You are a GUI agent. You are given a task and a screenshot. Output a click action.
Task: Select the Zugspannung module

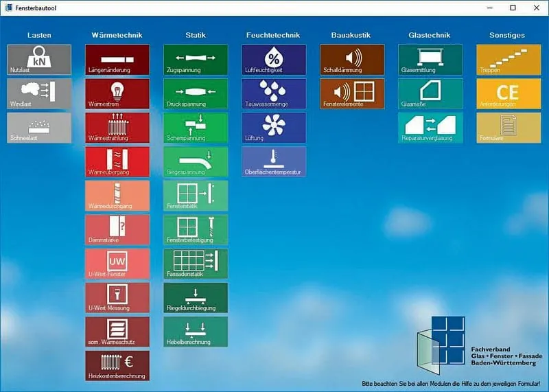point(196,60)
